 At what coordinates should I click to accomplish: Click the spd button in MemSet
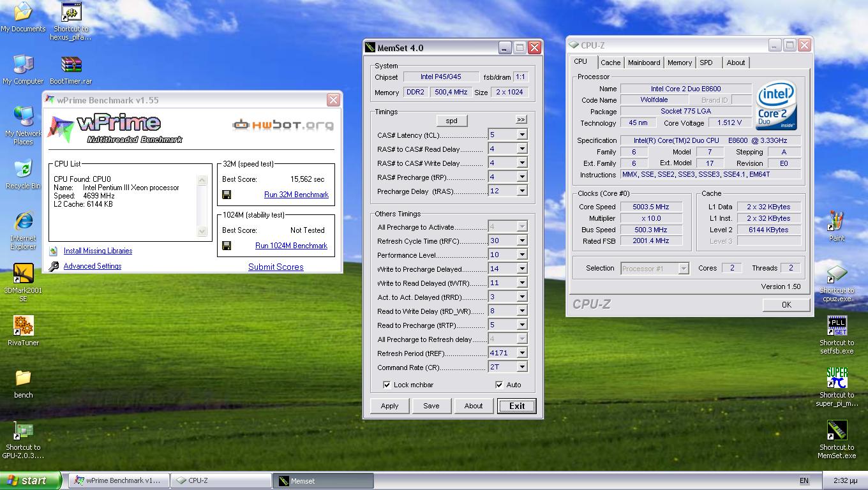tap(451, 121)
